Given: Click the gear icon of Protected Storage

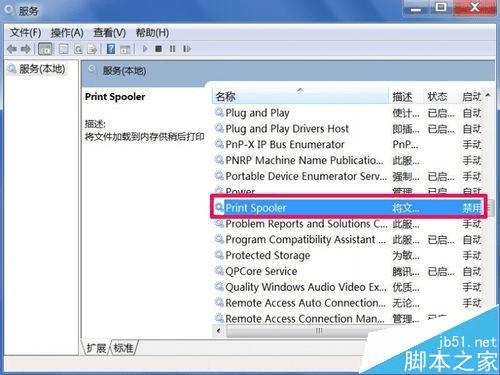Looking at the screenshot, I should tap(219, 255).
